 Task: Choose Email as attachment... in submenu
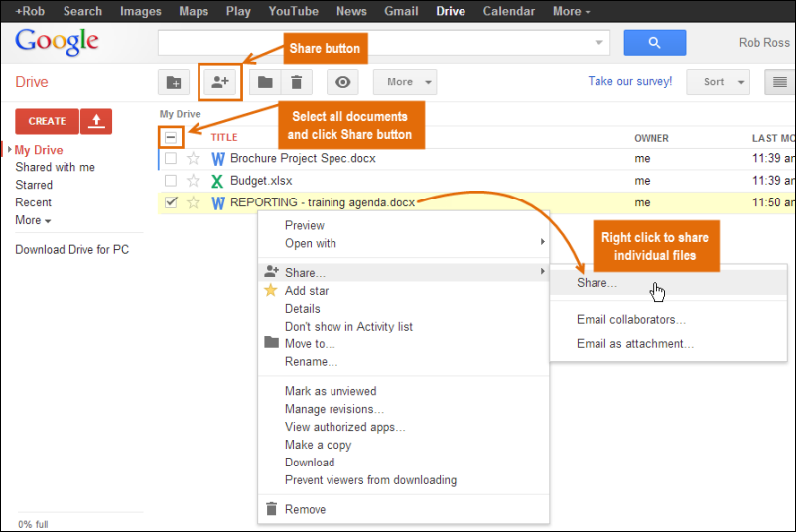635,343
